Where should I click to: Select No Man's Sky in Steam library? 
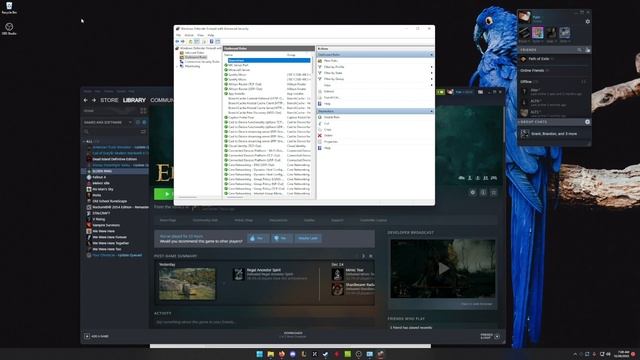[x=103, y=189]
